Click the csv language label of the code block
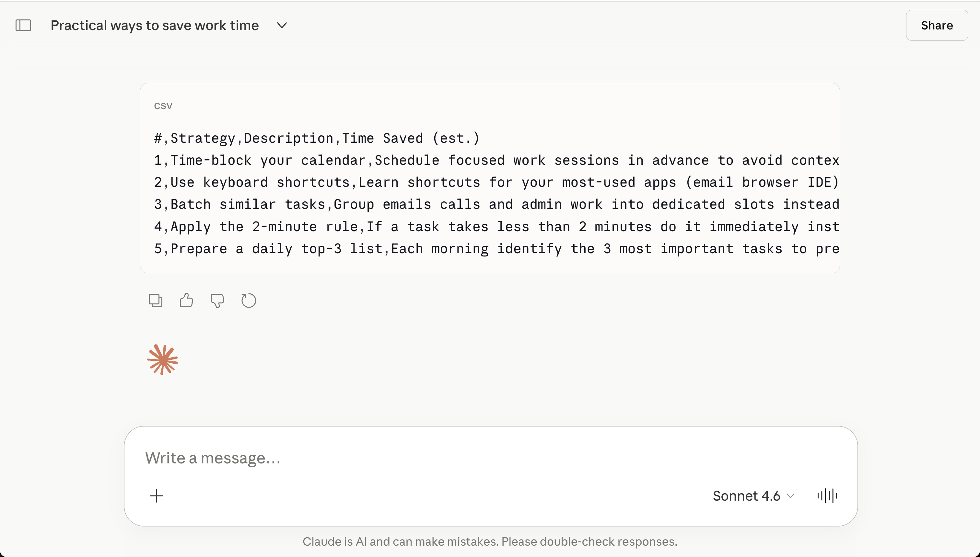 click(x=163, y=106)
